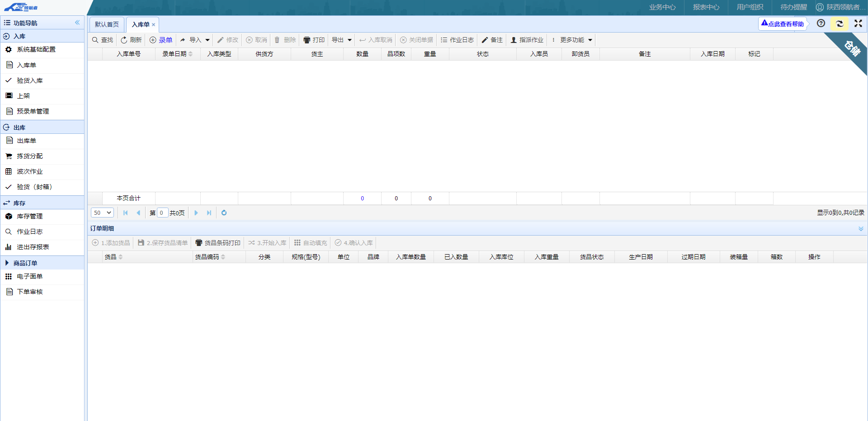Click the 货品条码打印 button
Viewport: 868px width, 421px height.
click(218, 243)
